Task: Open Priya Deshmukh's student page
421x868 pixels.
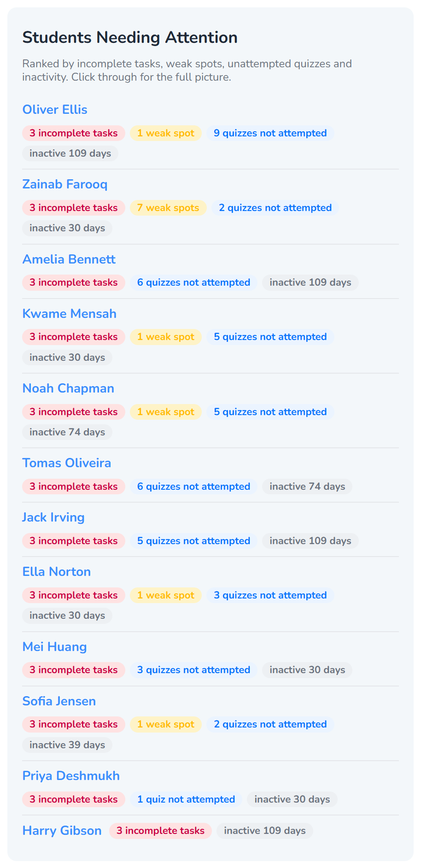Action: (x=71, y=776)
